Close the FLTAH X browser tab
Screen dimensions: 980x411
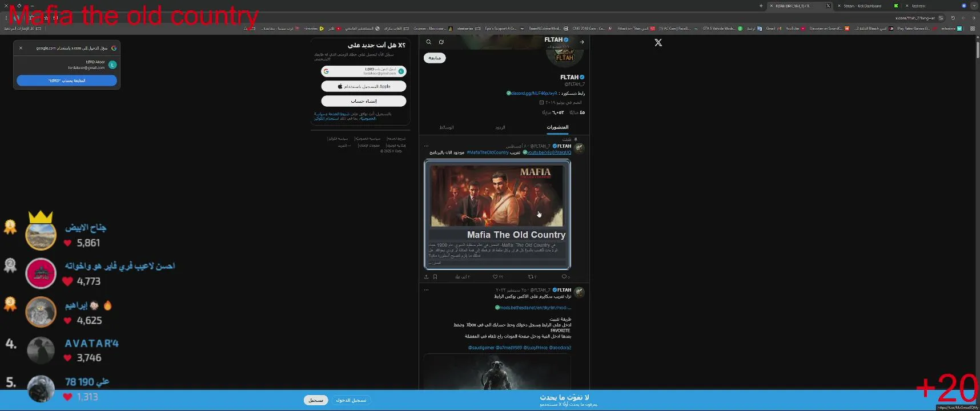[x=771, y=6]
